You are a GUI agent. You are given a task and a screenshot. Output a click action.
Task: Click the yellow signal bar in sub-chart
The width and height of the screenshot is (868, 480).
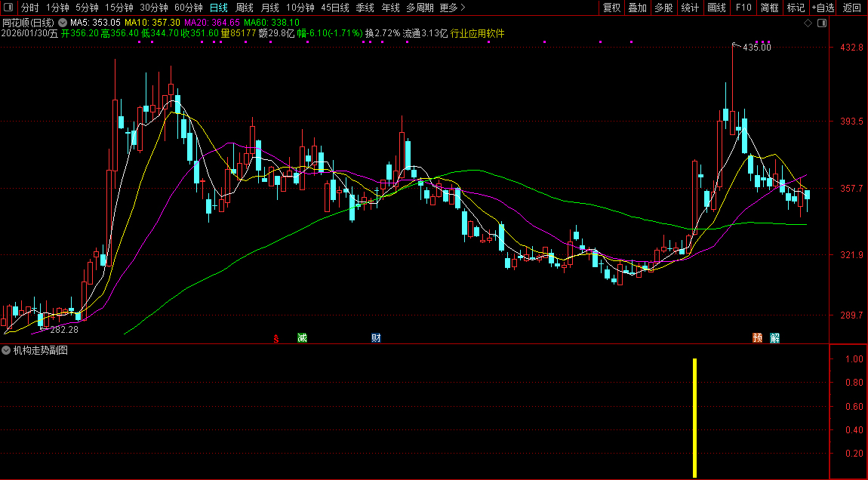click(x=694, y=417)
